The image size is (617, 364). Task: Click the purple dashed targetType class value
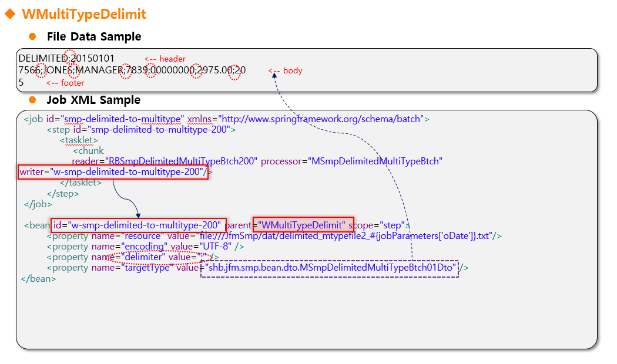pos(330,268)
